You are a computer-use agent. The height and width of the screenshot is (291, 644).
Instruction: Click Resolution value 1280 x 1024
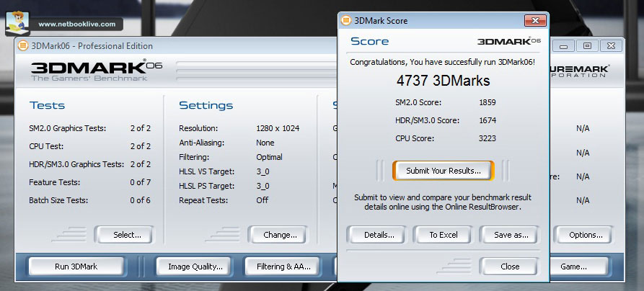[278, 128]
